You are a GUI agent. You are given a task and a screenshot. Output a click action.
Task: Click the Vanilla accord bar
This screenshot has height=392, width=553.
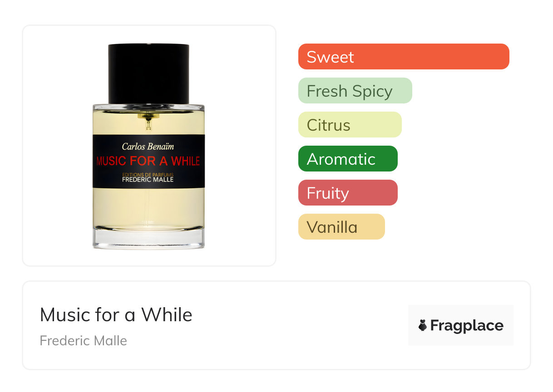[x=341, y=227]
